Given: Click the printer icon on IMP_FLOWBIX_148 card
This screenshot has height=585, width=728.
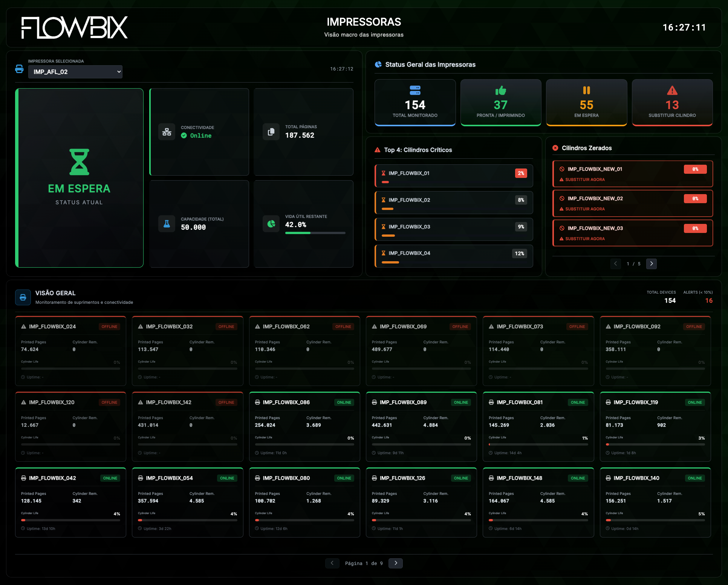Looking at the screenshot, I should click(x=491, y=478).
